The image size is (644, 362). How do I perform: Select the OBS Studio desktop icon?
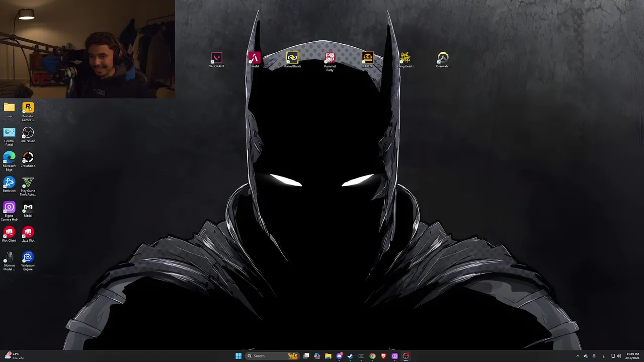pyautogui.click(x=28, y=135)
